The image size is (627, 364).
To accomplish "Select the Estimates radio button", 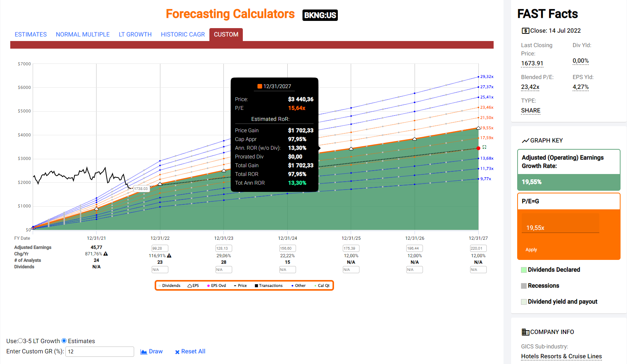I will pos(64,341).
